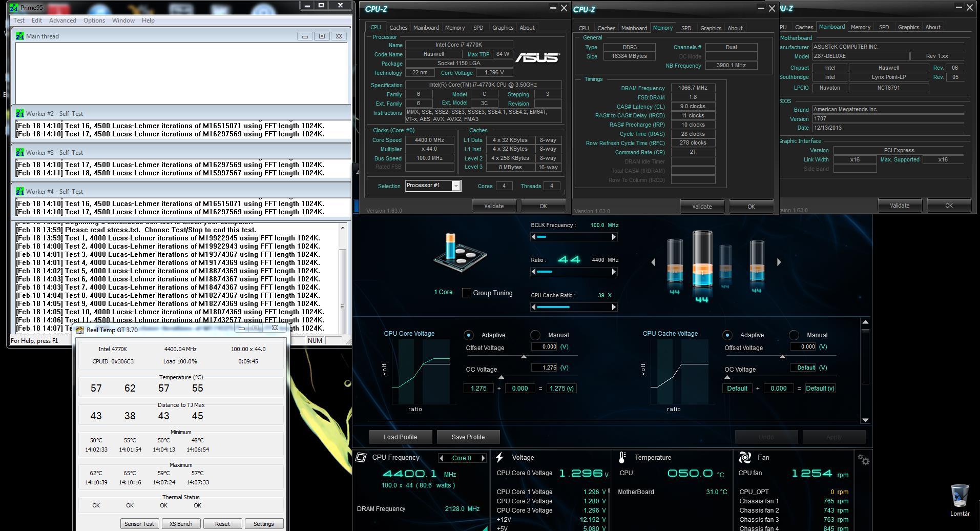Click Validate in first CPU-Z window

(x=494, y=206)
